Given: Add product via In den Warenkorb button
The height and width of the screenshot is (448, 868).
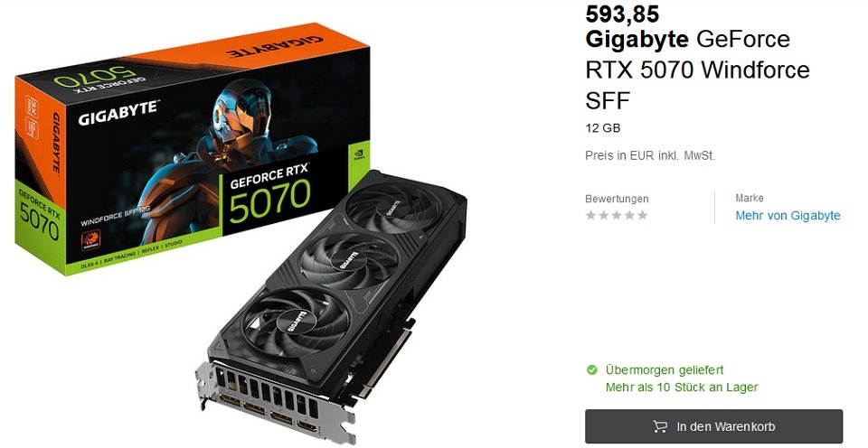Looking at the screenshot, I should [x=713, y=426].
